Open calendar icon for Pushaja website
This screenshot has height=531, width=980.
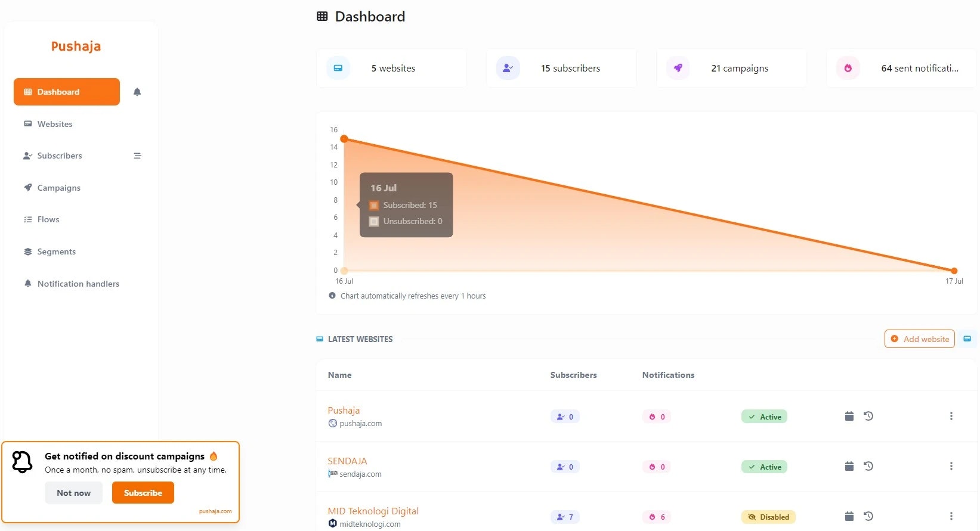point(849,416)
